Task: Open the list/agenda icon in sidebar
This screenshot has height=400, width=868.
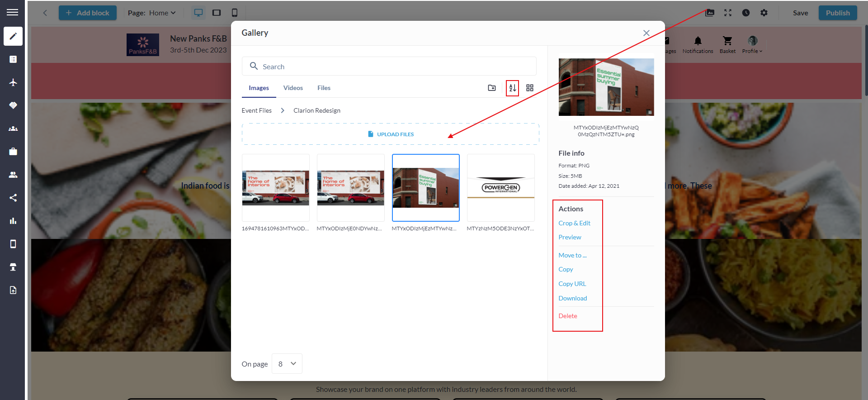Action: click(x=13, y=59)
